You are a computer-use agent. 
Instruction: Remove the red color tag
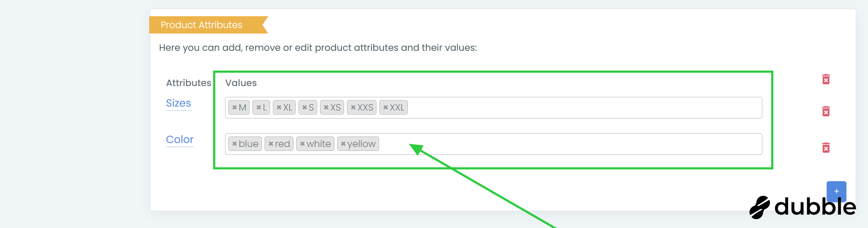click(271, 144)
